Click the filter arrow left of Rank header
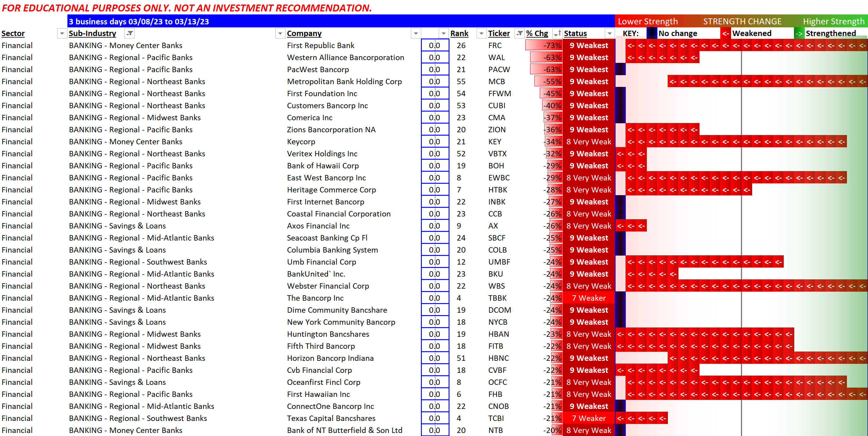The image size is (868, 436). pyautogui.click(x=443, y=33)
